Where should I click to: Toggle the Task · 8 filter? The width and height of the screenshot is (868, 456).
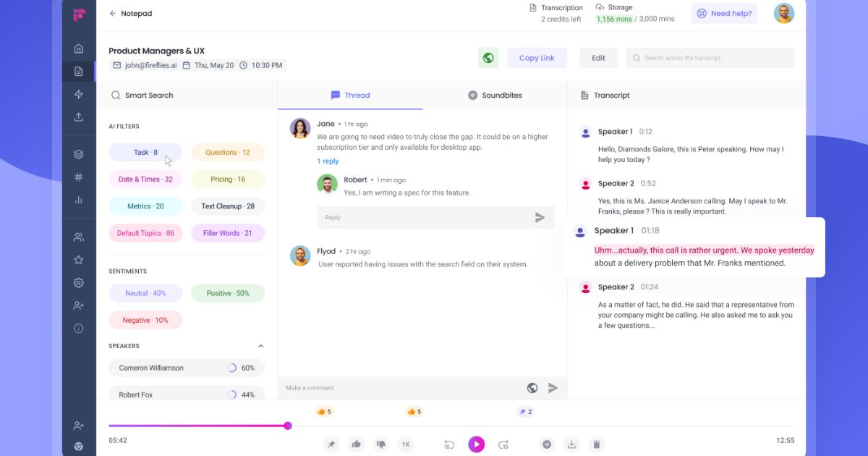[x=145, y=152]
